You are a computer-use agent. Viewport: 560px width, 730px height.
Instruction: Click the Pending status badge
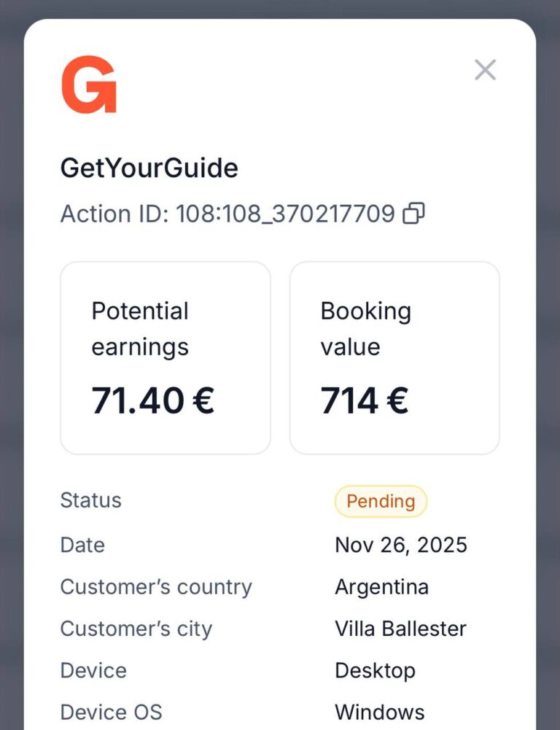[381, 501]
